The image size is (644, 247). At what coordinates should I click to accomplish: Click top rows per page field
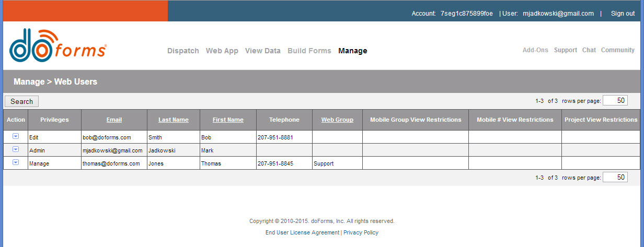coord(615,101)
